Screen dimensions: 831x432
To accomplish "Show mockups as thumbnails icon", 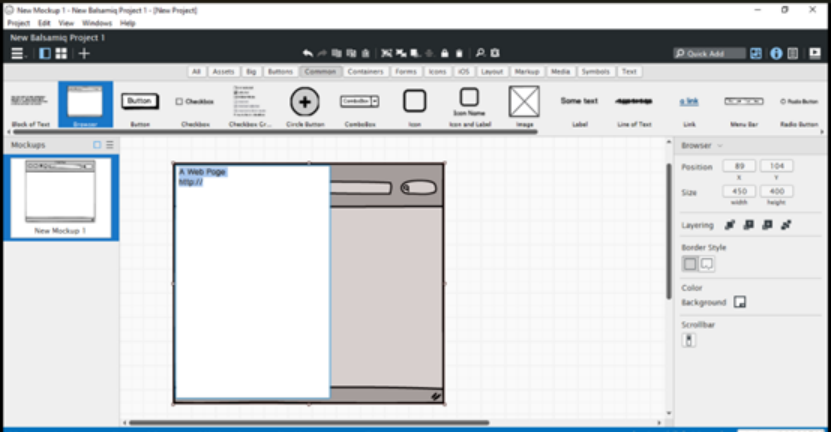I will pyautogui.click(x=97, y=145).
